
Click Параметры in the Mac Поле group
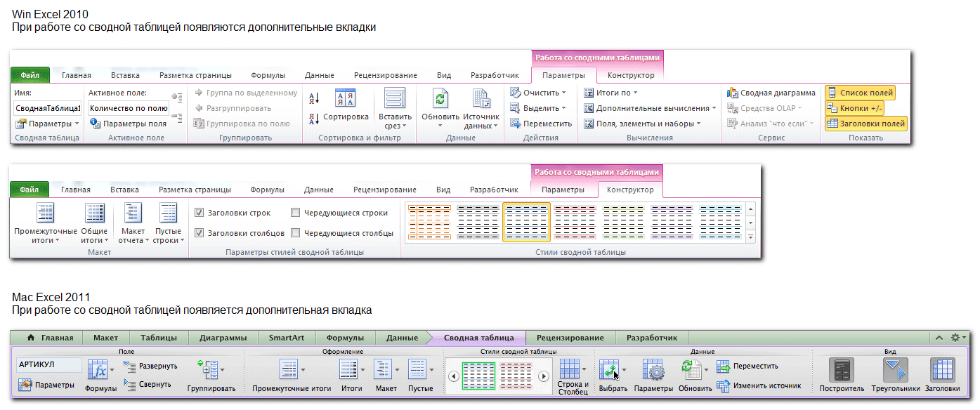coord(46,385)
